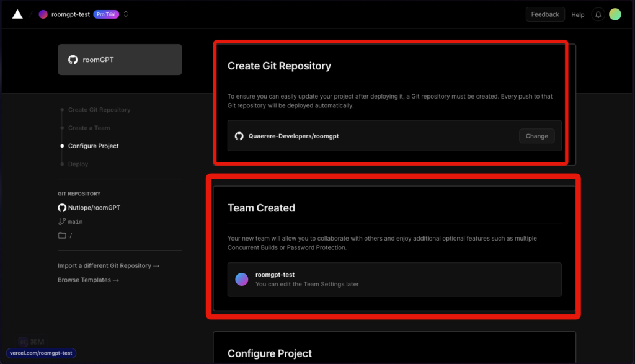
Task: Click the roomgpt-test team avatar in header
Action: 43,14
